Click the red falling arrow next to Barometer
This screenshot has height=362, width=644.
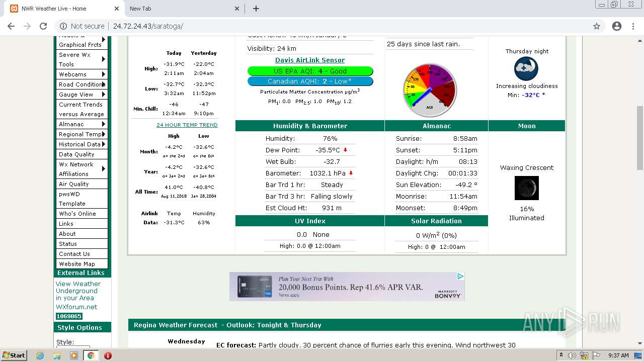[351, 173]
